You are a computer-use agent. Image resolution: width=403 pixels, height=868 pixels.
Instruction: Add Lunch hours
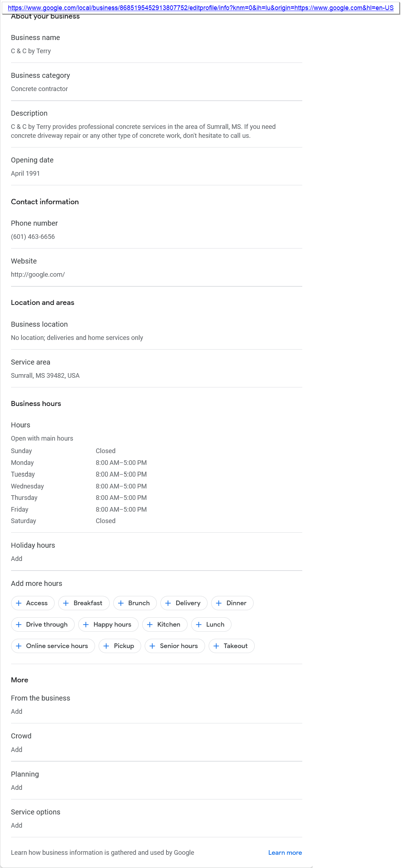pyautogui.click(x=211, y=624)
